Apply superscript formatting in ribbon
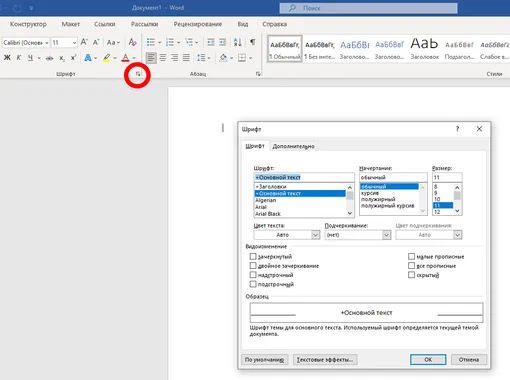 pos(73,58)
